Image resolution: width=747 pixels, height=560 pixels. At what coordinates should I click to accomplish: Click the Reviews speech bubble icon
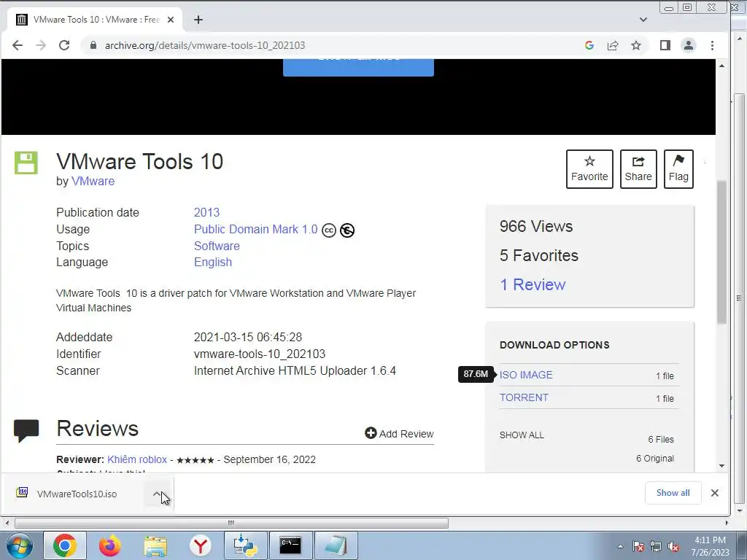[x=26, y=430]
